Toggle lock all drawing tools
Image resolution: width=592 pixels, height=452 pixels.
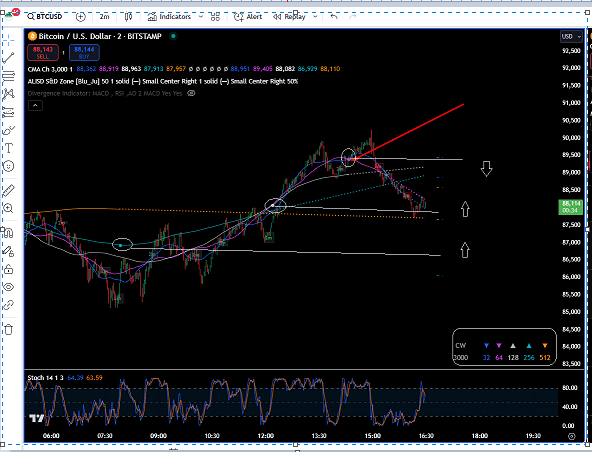[x=8, y=269]
